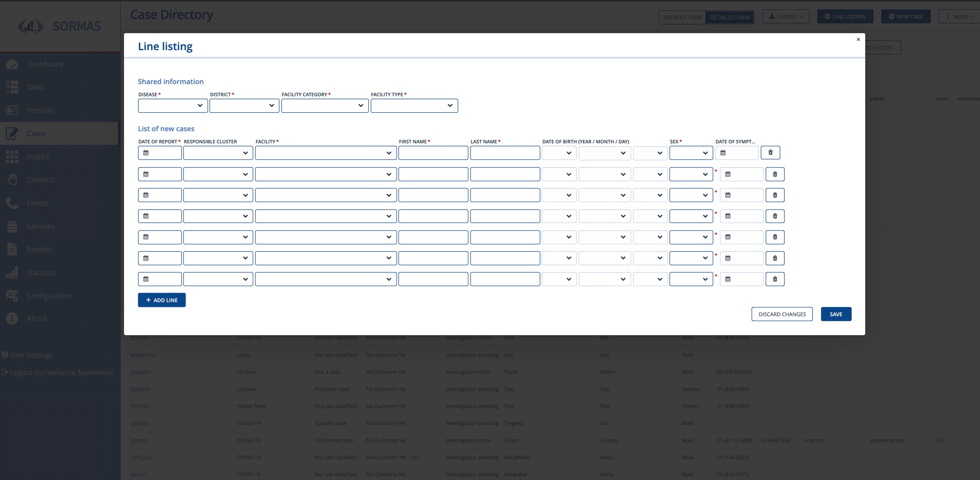Screen dimensions: 980x480
Task: Open the Disease dropdown
Action: (x=172, y=105)
